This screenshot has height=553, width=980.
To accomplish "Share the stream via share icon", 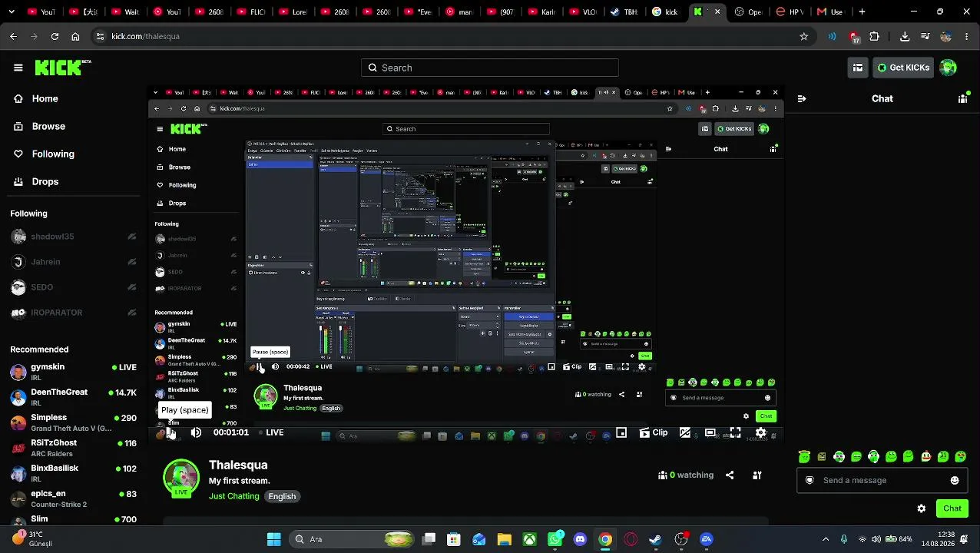I will pyautogui.click(x=730, y=475).
